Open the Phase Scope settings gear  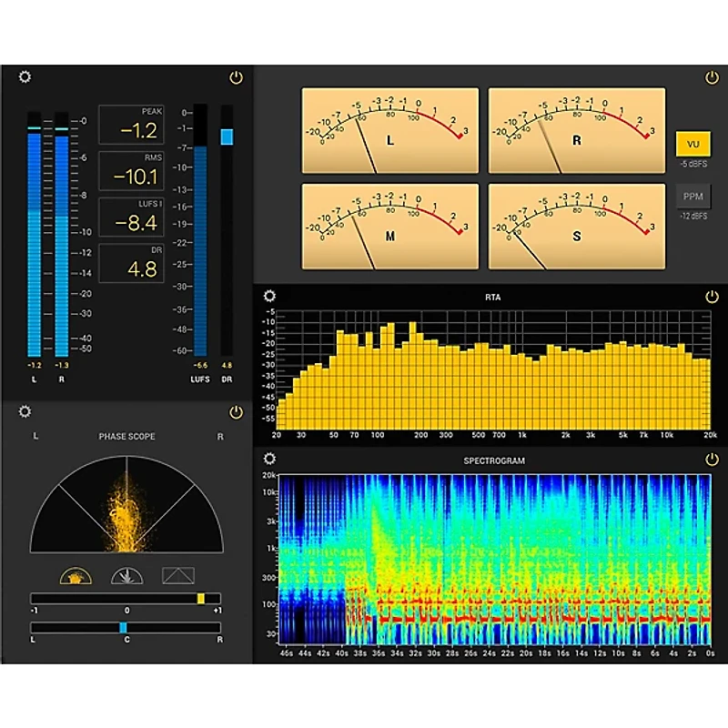(25, 412)
